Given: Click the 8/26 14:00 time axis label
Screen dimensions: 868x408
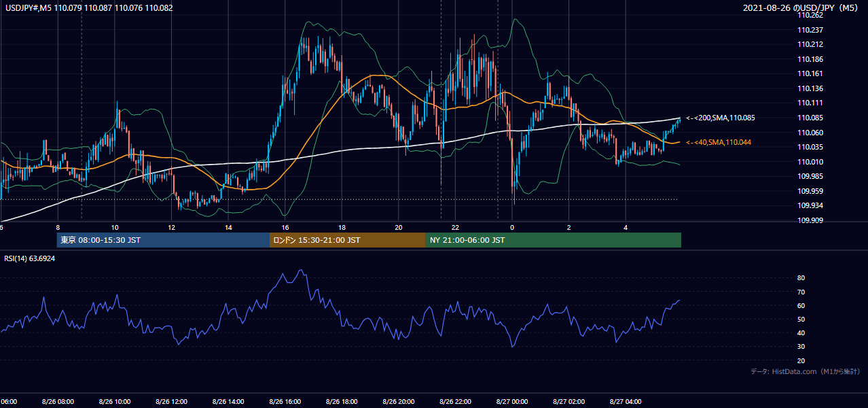Looking at the screenshot, I should pyautogui.click(x=228, y=402).
